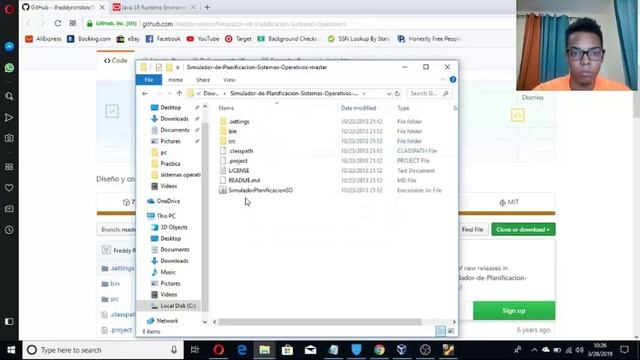This screenshot has height=360, width=640.
Task: Click the File Explorer help icon
Action: click(x=453, y=80)
